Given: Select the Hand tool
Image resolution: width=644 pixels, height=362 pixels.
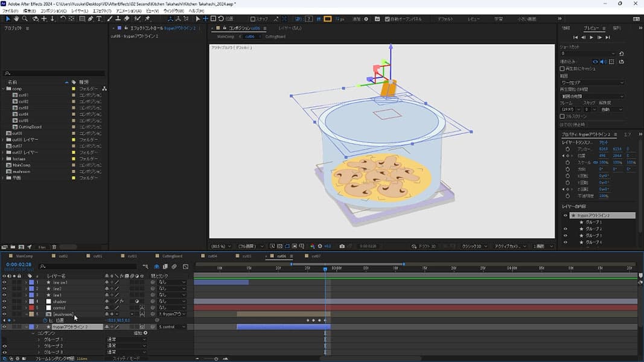Looking at the screenshot, I should pos(17,19).
